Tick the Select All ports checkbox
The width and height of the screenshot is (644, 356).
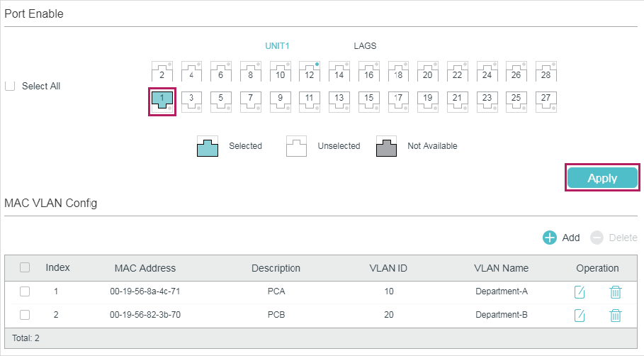click(x=10, y=86)
